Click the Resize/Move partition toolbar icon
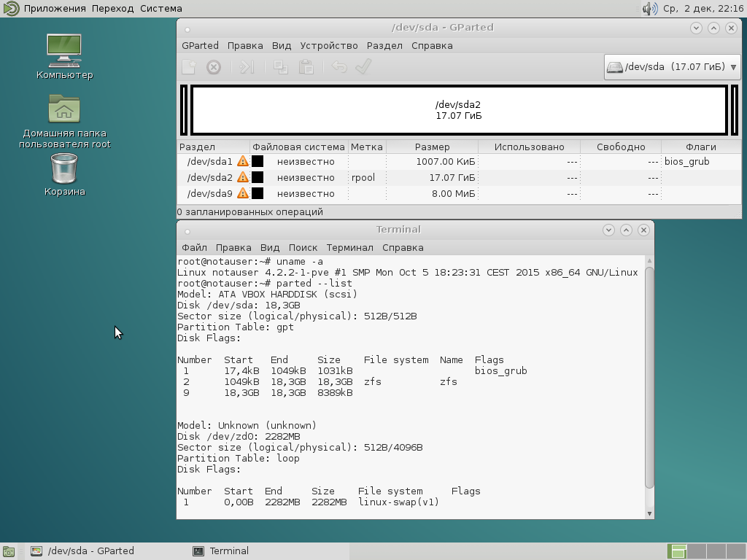747x560 pixels. tap(247, 67)
